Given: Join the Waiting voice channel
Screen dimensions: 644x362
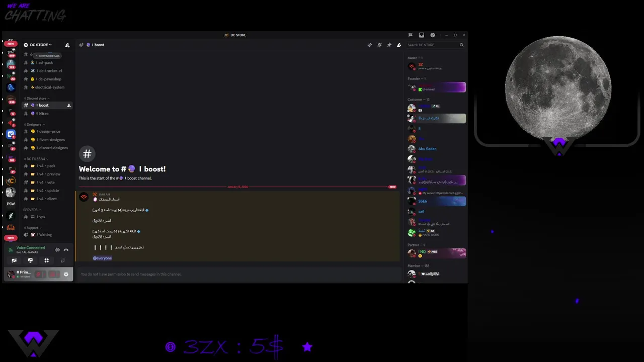Looking at the screenshot, I should [48, 235].
